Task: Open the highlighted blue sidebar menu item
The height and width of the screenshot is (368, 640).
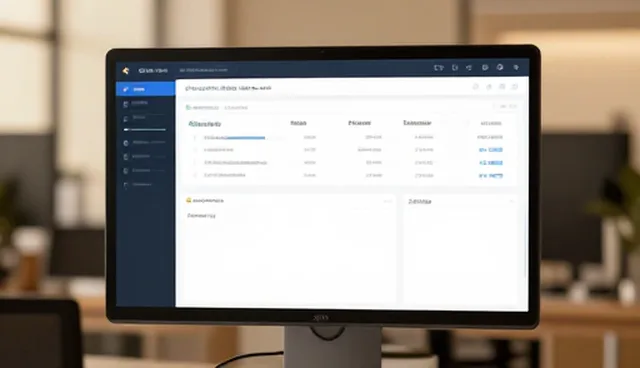Action: [146, 89]
